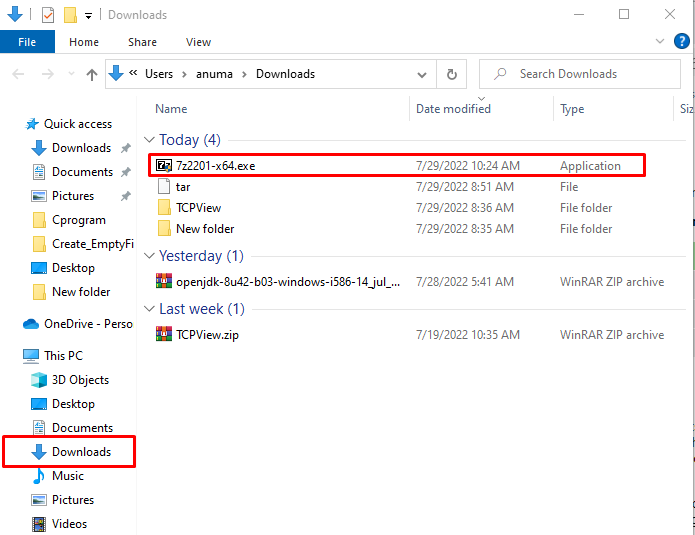Open pinned Pictures under Quick access

click(x=73, y=196)
